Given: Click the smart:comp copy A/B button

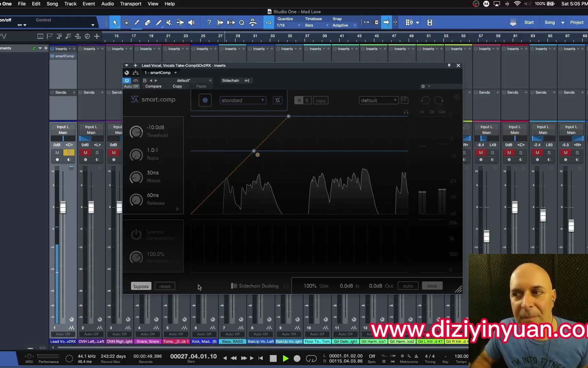Looking at the screenshot, I should (x=321, y=101).
